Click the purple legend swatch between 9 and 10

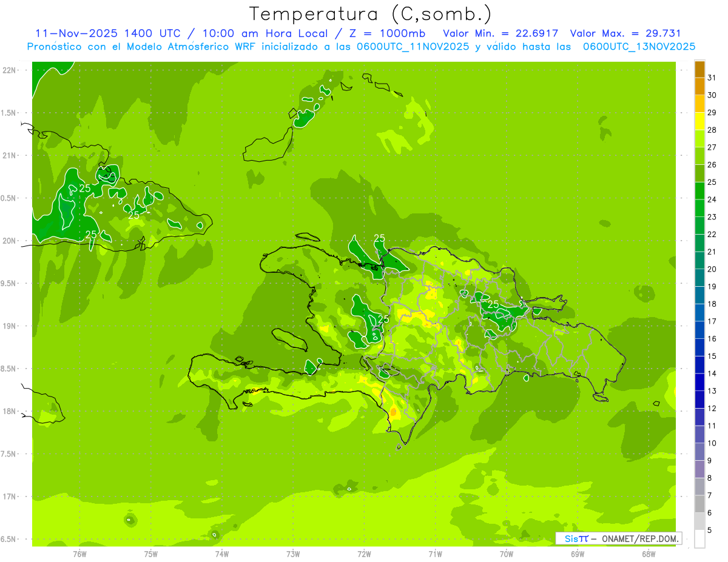pos(699,452)
